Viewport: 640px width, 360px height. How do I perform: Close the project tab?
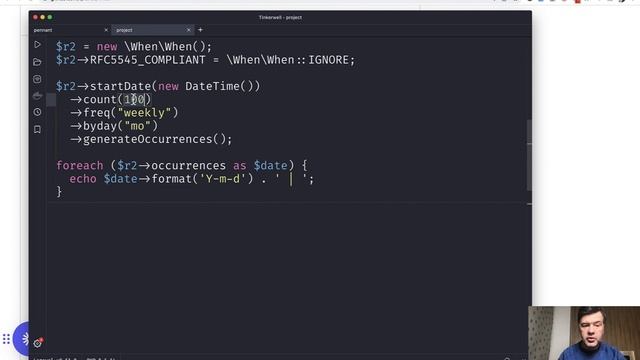click(189, 30)
